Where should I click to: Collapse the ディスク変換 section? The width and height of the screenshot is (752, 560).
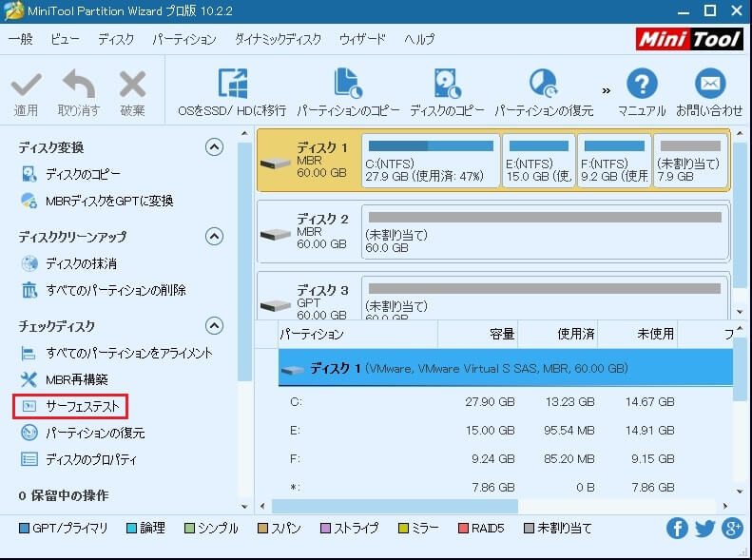(x=214, y=146)
